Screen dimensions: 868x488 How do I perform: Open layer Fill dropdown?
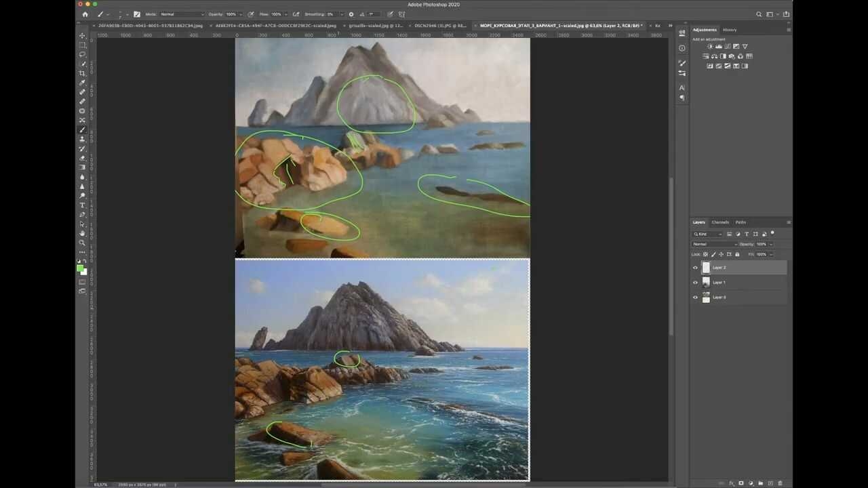click(x=770, y=254)
